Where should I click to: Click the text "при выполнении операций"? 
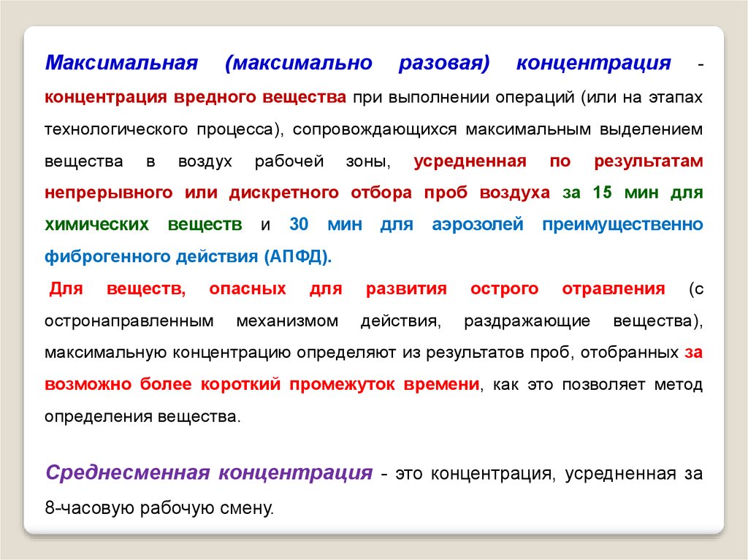(x=464, y=97)
